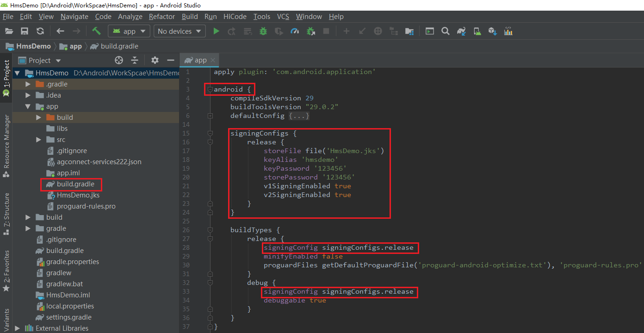
Task: Collapse the app module arrow
Action: coord(28,106)
